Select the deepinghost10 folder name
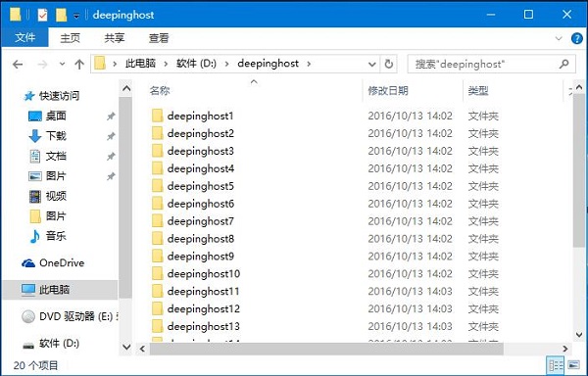 pyautogui.click(x=204, y=274)
